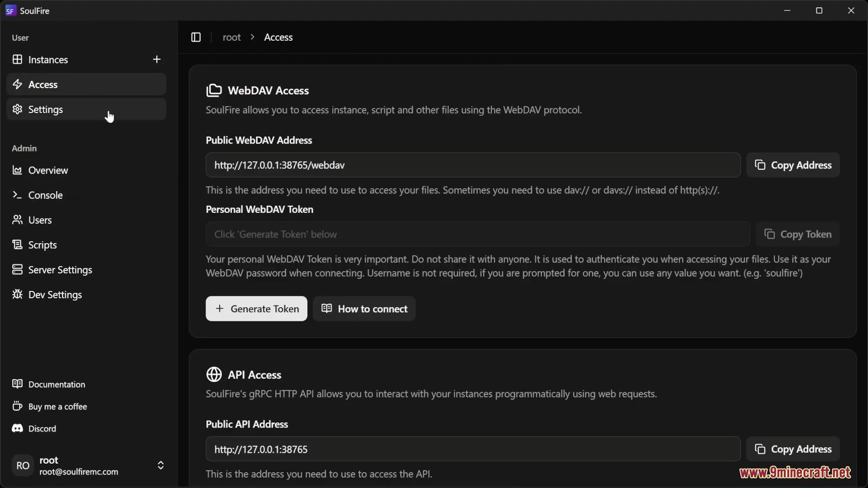This screenshot has height=488, width=868.
Task: Click the 'Personal WebDAV Token' label
Action: [x=259, y=209]
